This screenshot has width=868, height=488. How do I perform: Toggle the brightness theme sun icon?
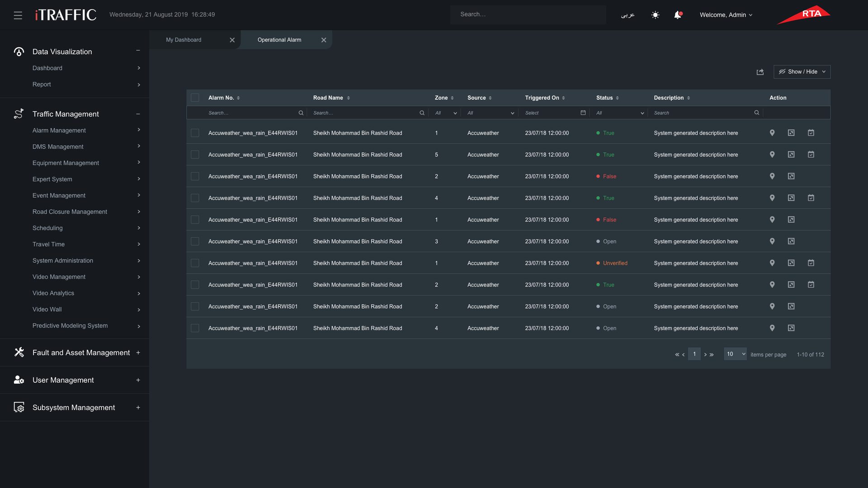(655, 15)
